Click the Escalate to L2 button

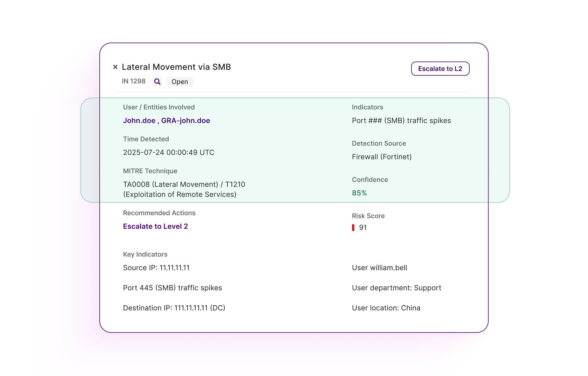[440, 69]
